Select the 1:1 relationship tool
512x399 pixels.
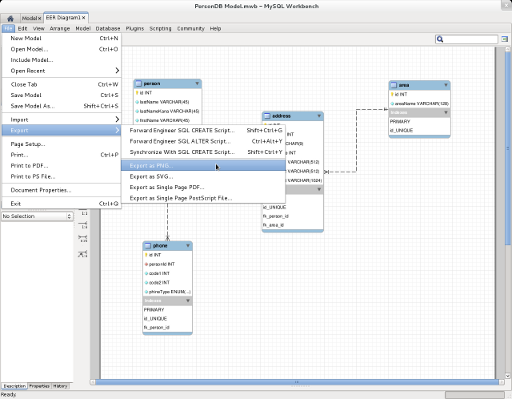[x=83, y=213]
